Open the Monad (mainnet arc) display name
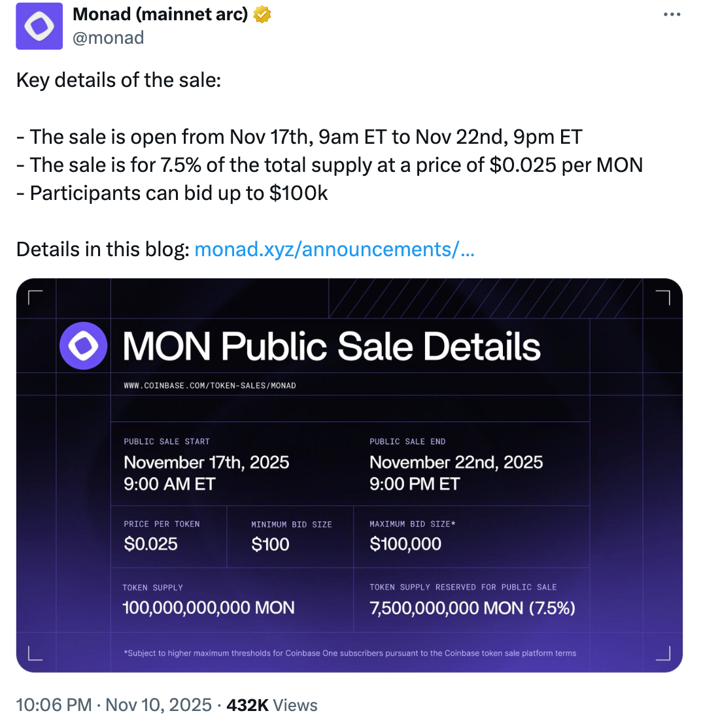 pyautogui.click(x=160, y=14)
